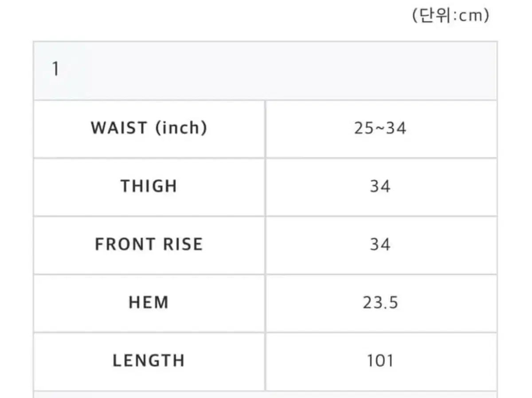Image resolution: width=532 pixels, height=398 pixels.
Task: Select the HEM label cell
Action: pos(149,303)
